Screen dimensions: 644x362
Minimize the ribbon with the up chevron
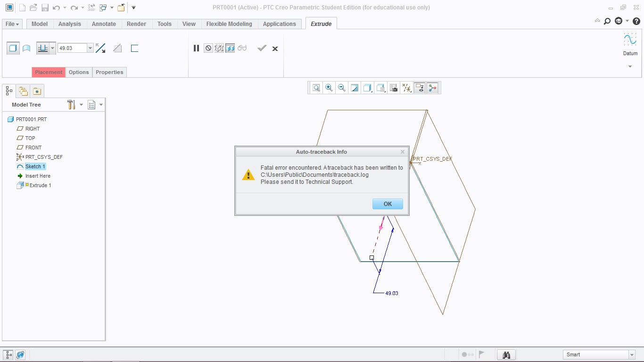click(x=598, y=21)
